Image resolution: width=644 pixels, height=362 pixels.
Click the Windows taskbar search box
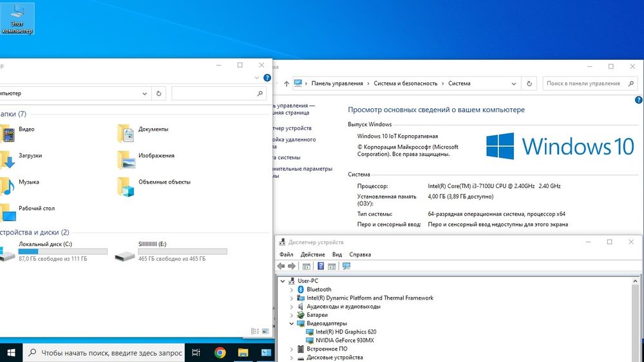tap(104, 352)
